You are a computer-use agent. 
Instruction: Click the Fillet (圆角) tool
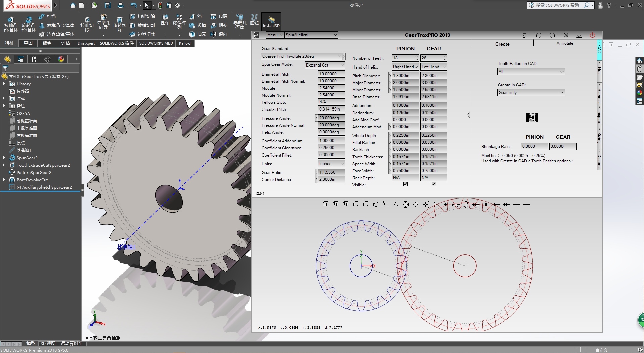(165, 20)
